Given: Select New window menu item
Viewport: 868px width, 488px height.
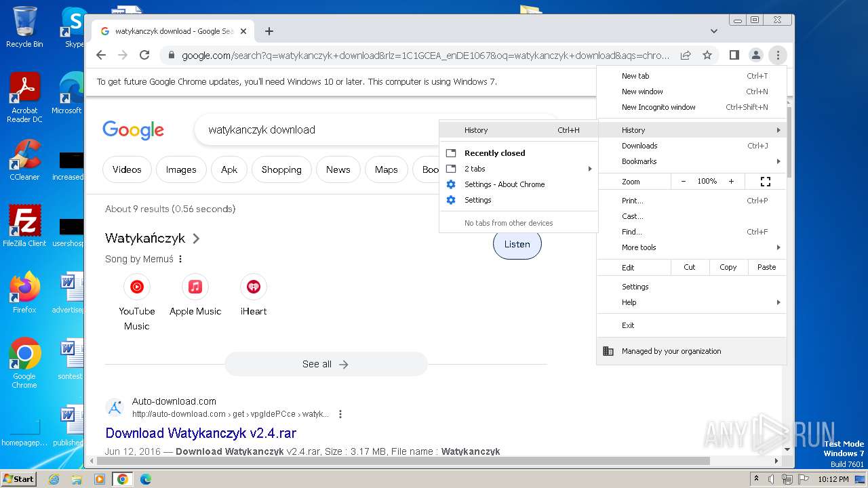Looking at the screenshot, I should point(692,91).
